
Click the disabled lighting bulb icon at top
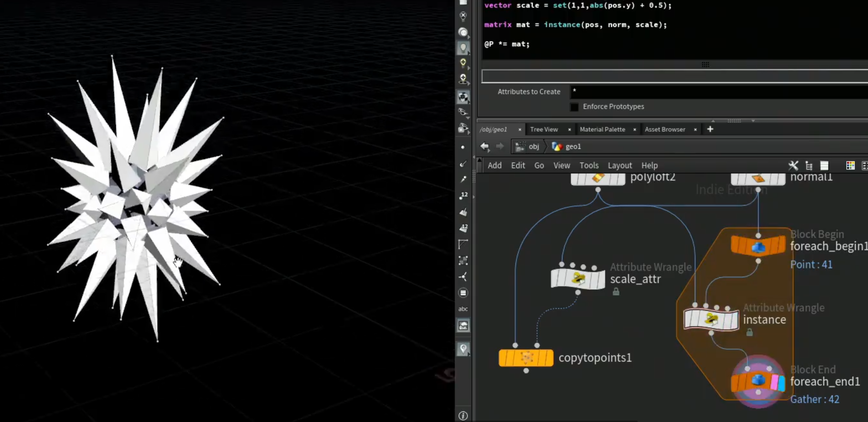[x=463, y=16]
